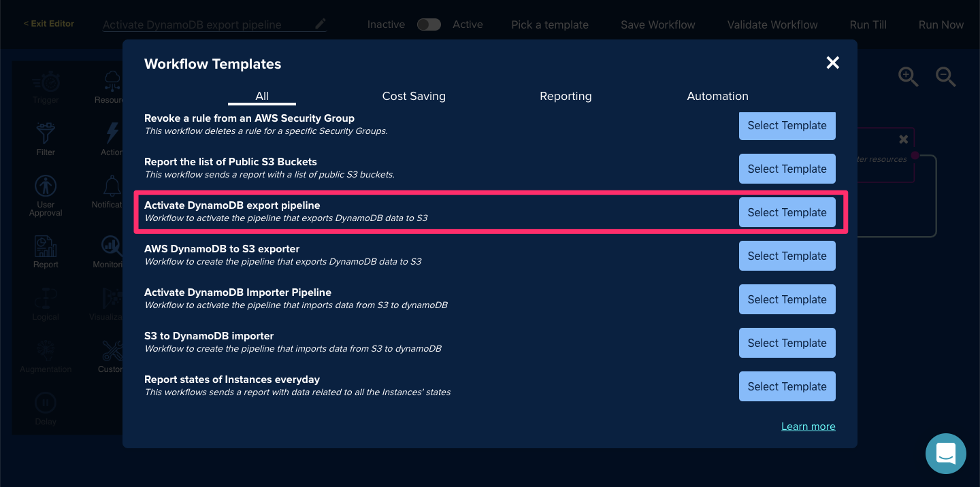
Task: Select Template for AWS DynamoDB to S3 exporter
Action: [787, 256]
